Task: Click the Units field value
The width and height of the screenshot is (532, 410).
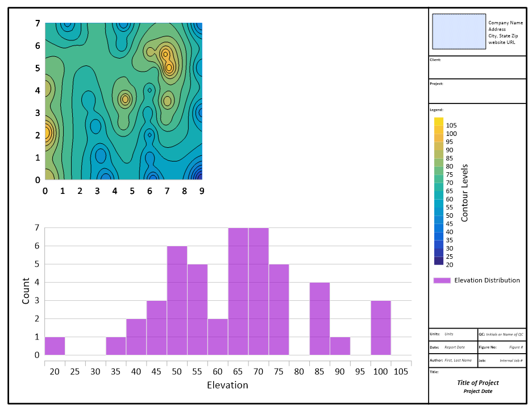Action: [x=449, y=334]
